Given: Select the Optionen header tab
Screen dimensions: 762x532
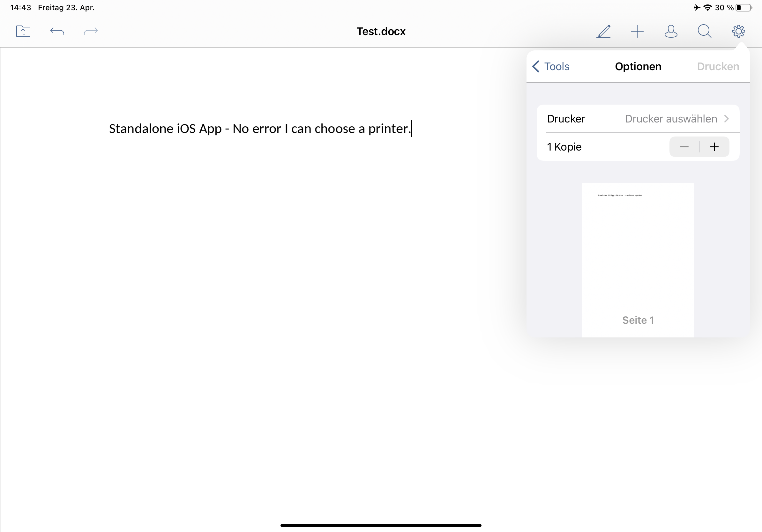Looking at the screenshot, I should (638, 66).
